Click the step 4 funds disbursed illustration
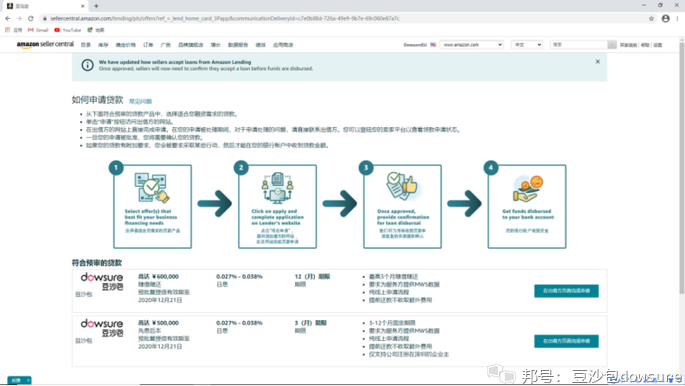This screenshot has height=386, width=685. tap(528, 189)
